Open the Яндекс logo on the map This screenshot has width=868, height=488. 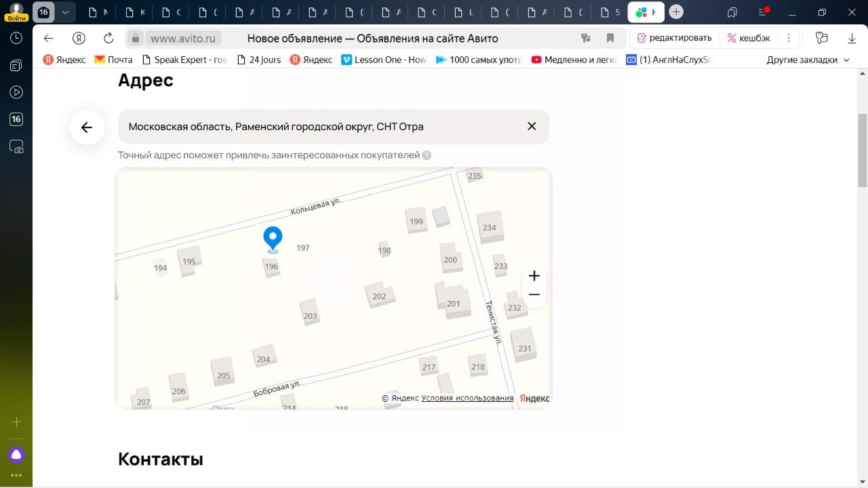(x=535, y=399)
